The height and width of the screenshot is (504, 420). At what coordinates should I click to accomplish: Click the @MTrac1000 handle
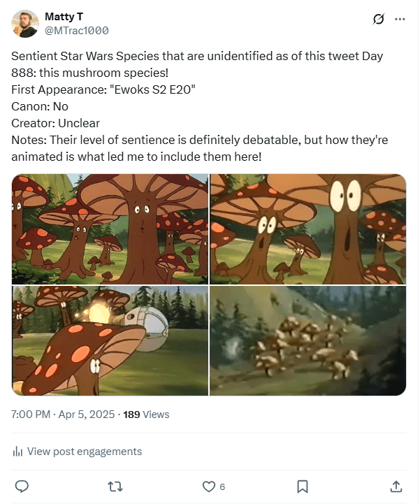pyautogui.click(x=76, y=31)
